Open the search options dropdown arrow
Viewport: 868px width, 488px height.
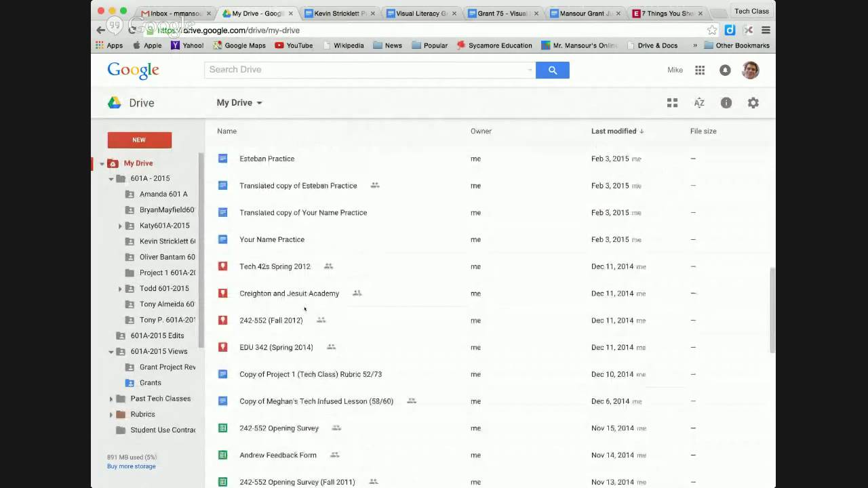(x=530, y=70)
